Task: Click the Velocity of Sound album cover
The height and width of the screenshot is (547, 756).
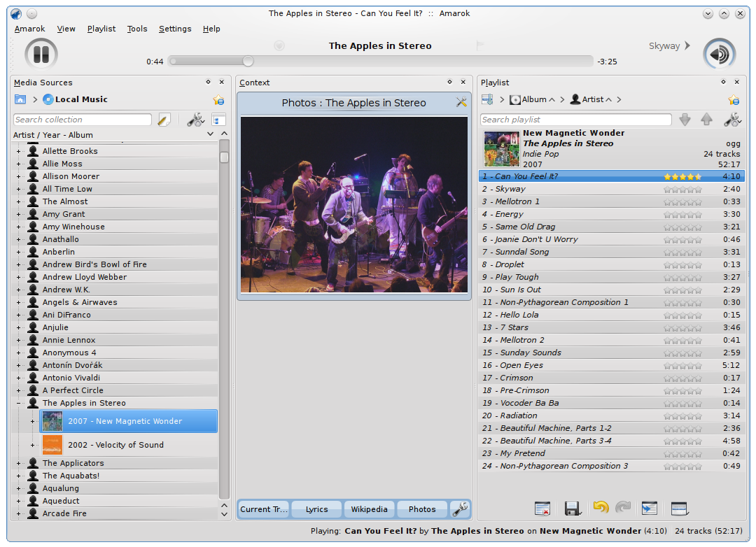Action: pyautogui.click(x=52, y=445)
